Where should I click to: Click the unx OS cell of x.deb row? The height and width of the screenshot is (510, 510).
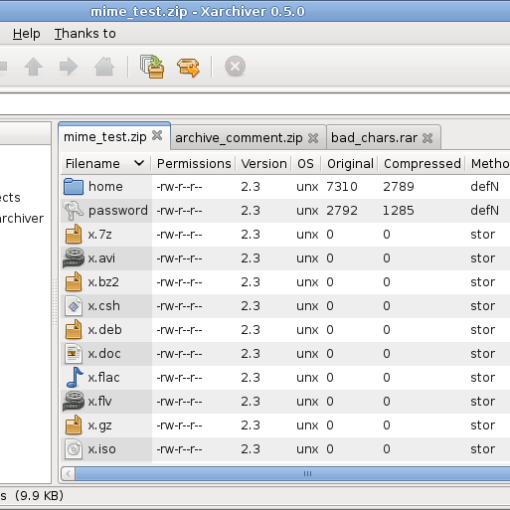(x=307, y=330)
